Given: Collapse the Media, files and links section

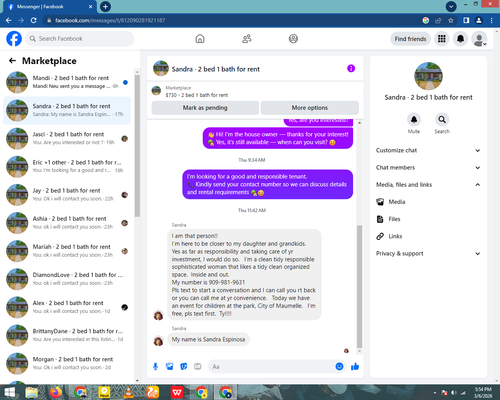Looking at the screenshot, I should [428, 185].
